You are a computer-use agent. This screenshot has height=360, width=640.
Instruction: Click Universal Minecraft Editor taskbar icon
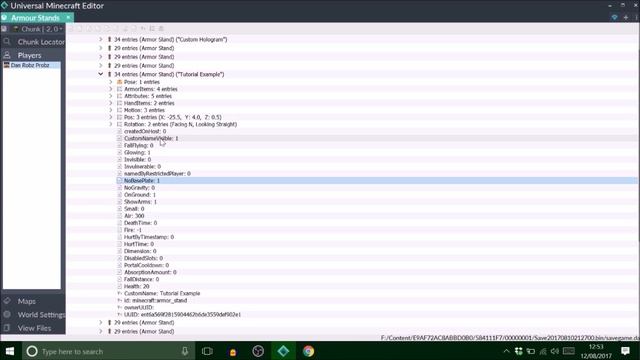pyautogui.click(x=283, y=351)
